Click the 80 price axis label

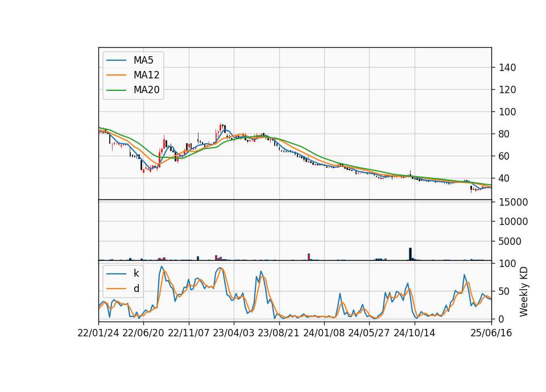(x=504, y=134)
